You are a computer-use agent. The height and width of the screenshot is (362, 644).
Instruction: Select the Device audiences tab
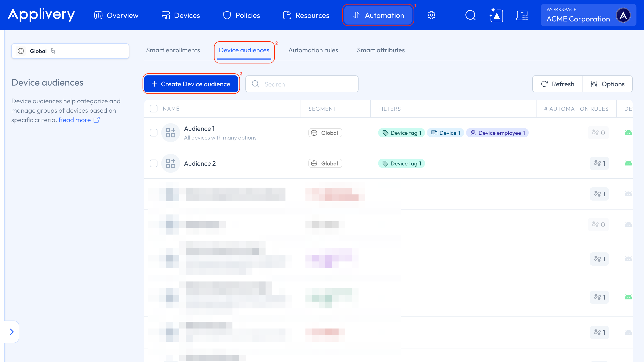pyautogui.click(x=244, y=50)
